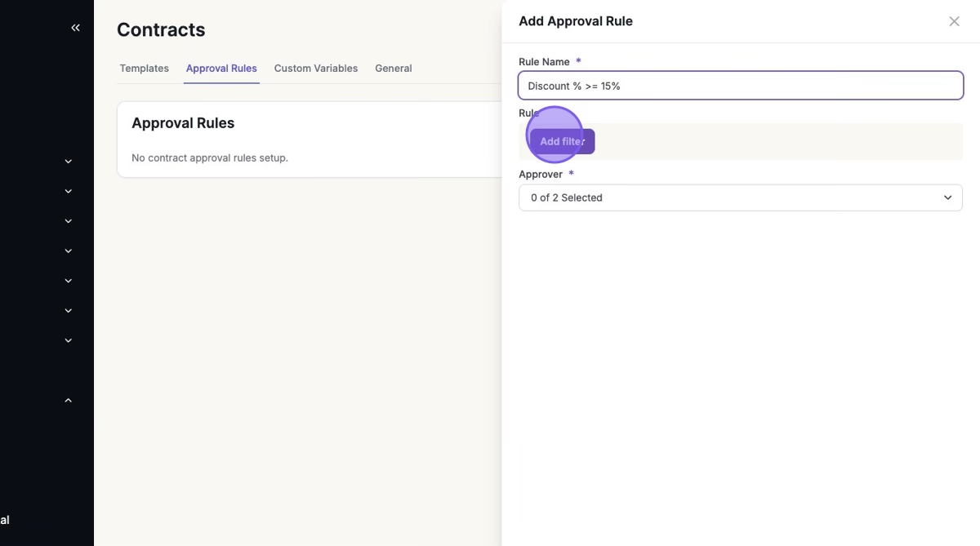Click the Add filter button
Screen dimensions: 980x546
[x=563, y=141]
